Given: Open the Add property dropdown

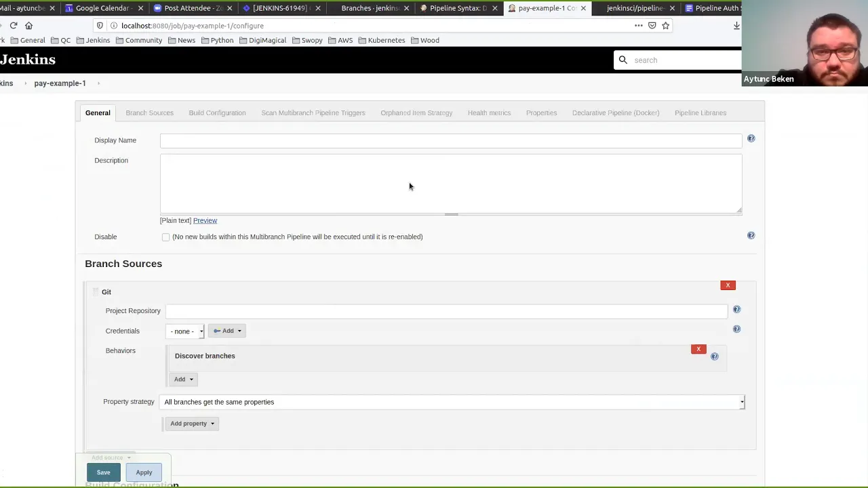Looking at the screenshot, I should pyautogui.click(x=192, y=424).
